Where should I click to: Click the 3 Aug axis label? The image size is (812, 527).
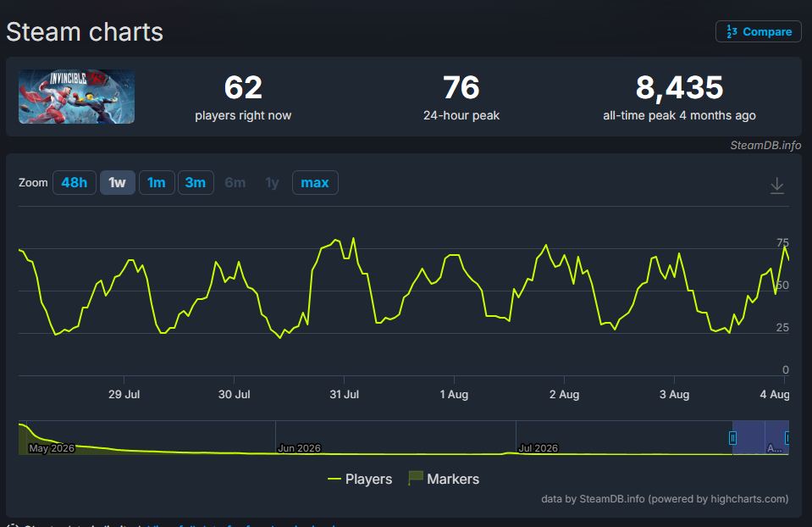click(674, 394)
